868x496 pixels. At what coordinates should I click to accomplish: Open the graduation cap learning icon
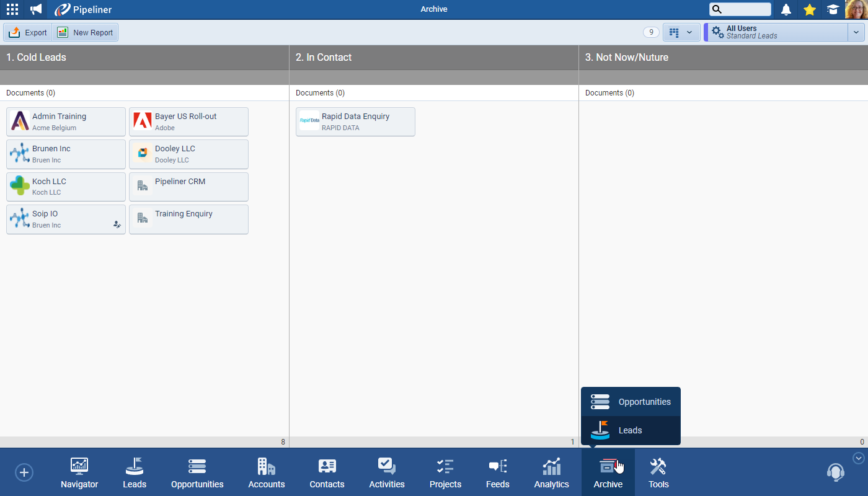click(833, 9)
